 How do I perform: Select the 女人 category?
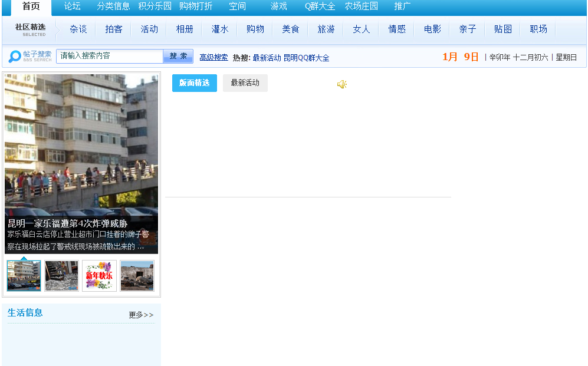[362, 29]
